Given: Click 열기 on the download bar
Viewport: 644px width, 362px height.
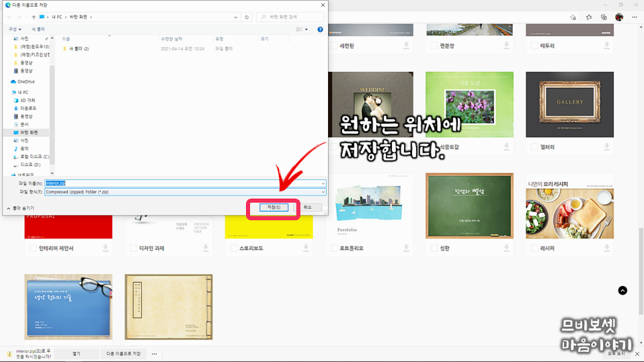Looking at the screenshot, I should point(77,354).
